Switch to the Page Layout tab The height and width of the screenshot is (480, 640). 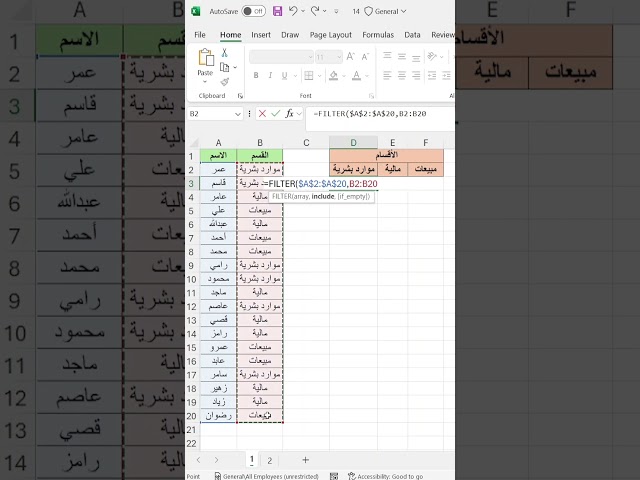click(331, 35)
